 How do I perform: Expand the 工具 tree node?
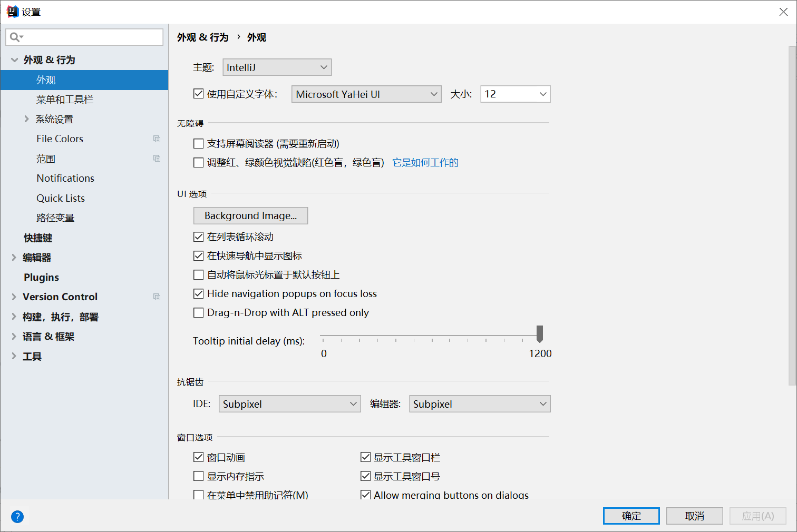14,356
